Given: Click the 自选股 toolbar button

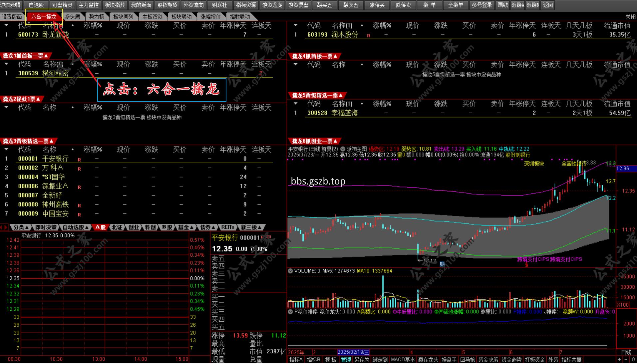Looking at the screenshot, I should (36, 5).
